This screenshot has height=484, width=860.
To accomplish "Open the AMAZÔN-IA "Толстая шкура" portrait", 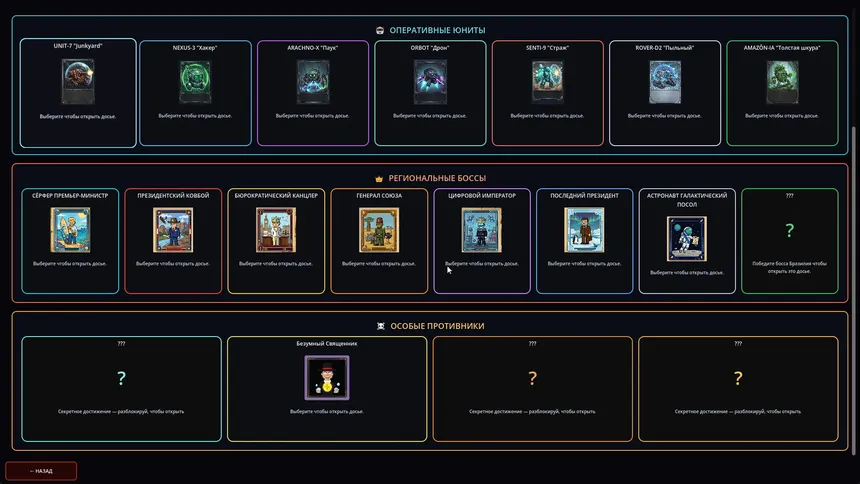I will tap(782, 82).
